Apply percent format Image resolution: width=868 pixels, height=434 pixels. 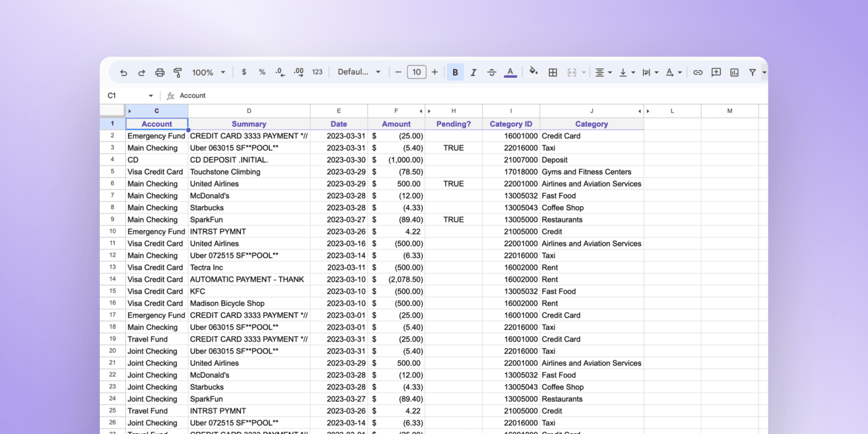(x=262, y=72)
